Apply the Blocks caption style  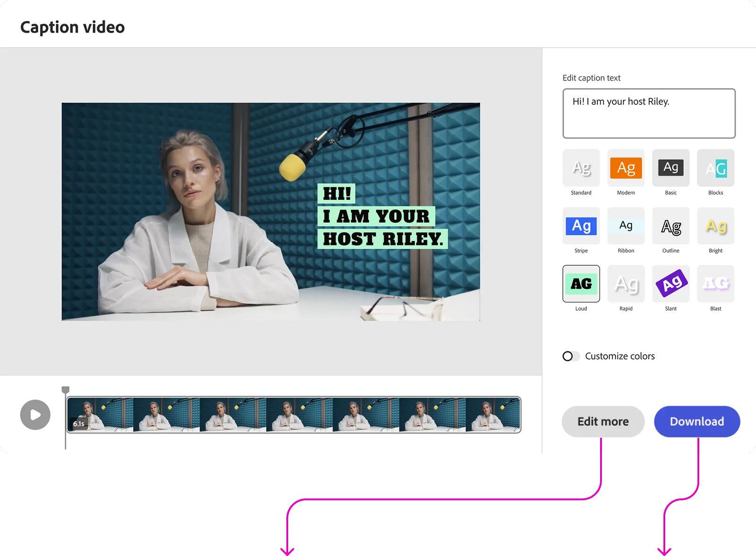715,168
